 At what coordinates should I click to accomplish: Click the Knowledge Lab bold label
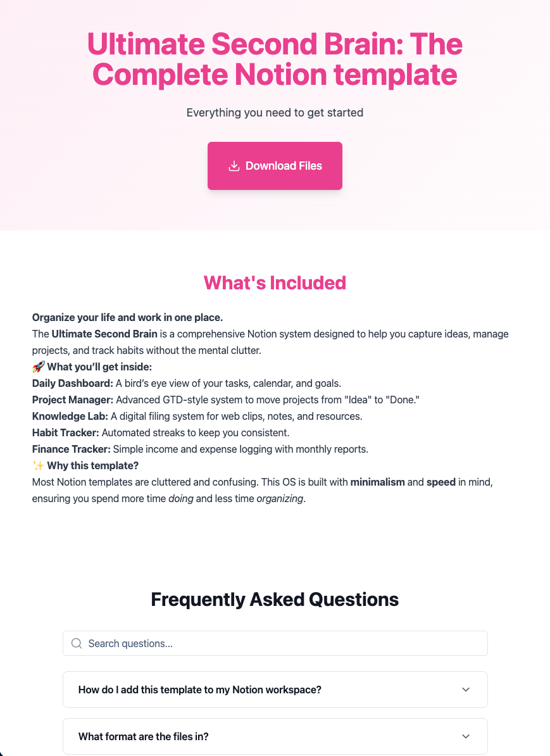point(70,416)
